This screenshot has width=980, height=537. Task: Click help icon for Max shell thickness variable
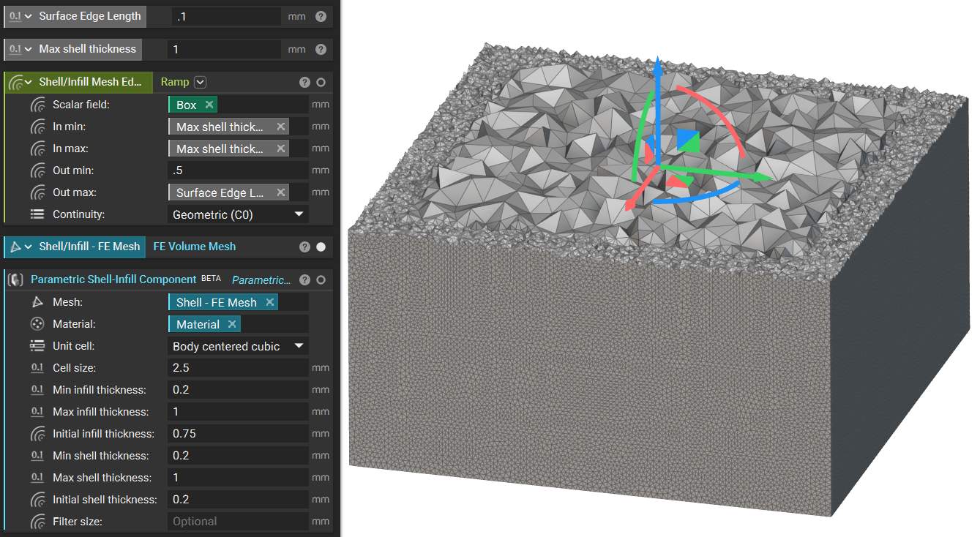(321, 50)
